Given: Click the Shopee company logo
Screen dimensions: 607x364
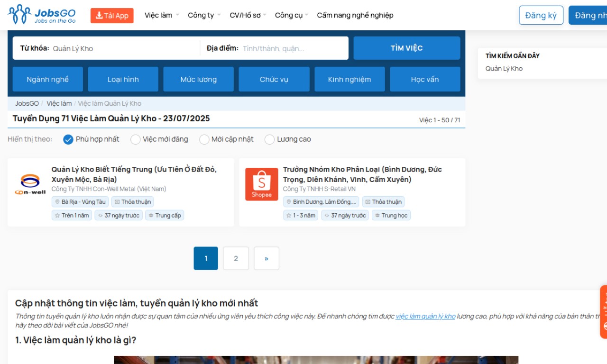Looking at the screenshot, I should point(262,184).
